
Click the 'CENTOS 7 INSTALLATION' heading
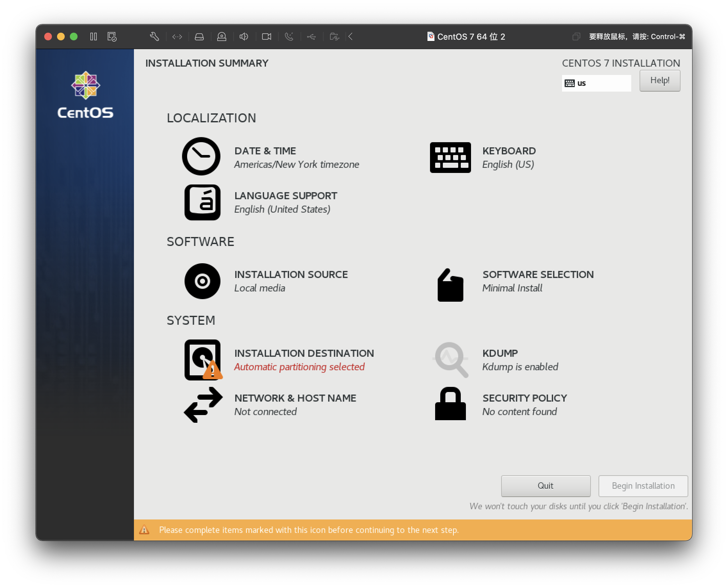(x=621, y=63)
